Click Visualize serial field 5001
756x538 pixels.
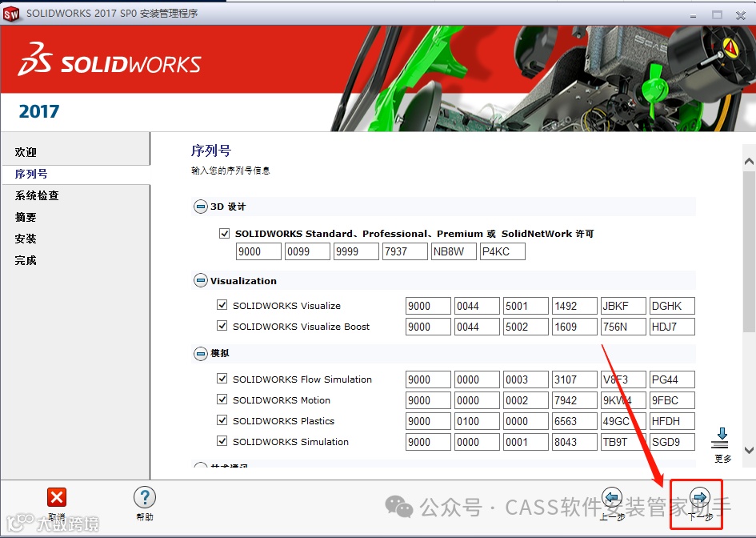pos(526,306)
